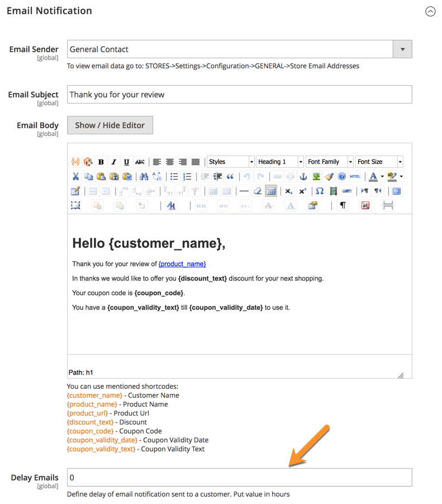Collapse the Email Notification section
The width and height of the screenshot is (442, 504).
pyautogui.click(x=430, y=11)
